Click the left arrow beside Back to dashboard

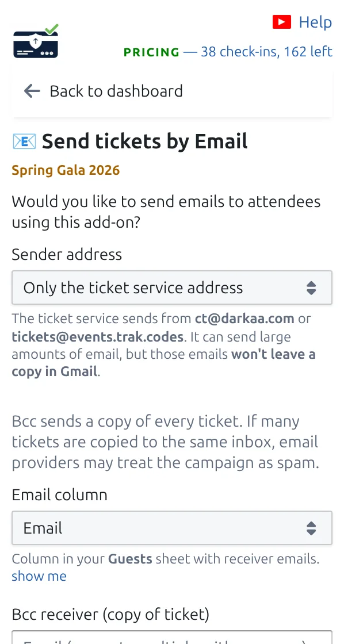(x=32, y=91)
